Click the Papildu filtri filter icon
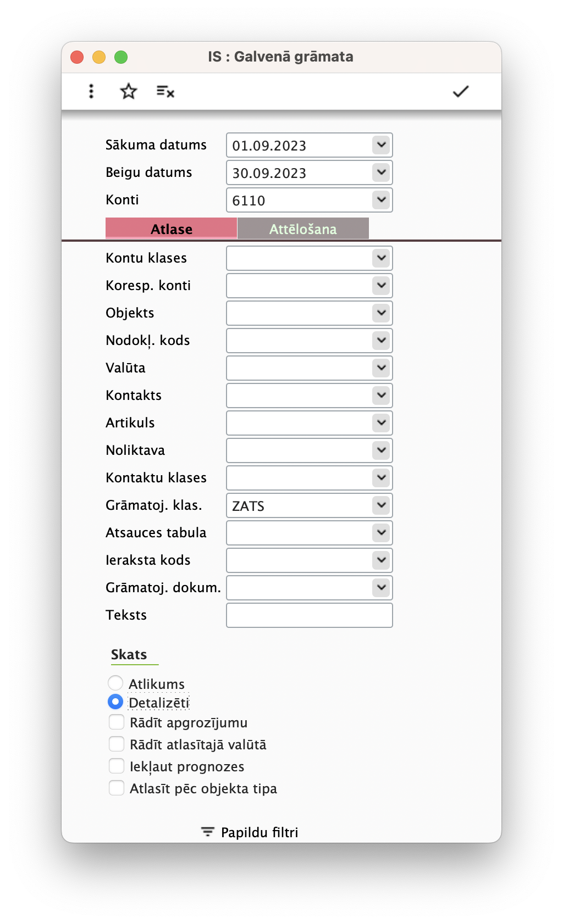Image resolution: width=563 pixels, height=924 pixels. (x=207, y=832)
